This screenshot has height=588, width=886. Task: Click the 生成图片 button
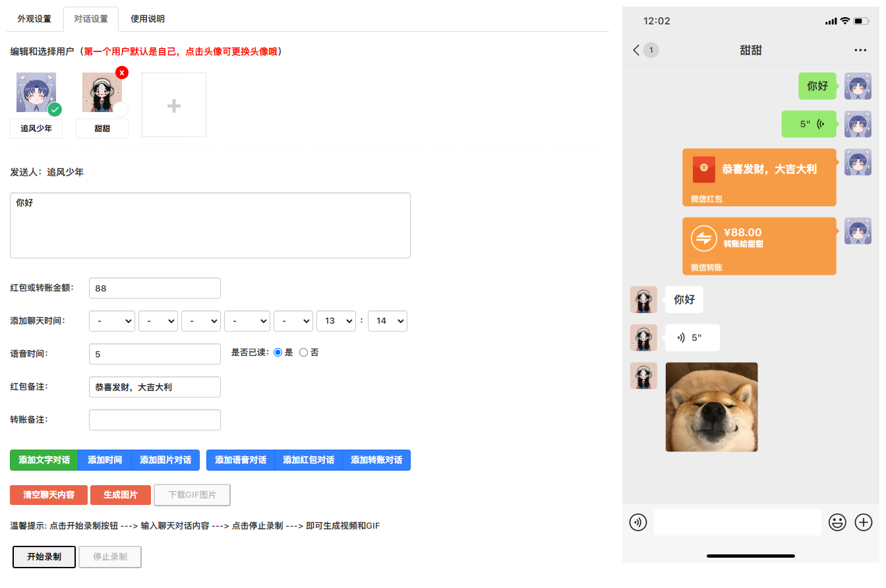click(121, 495)
